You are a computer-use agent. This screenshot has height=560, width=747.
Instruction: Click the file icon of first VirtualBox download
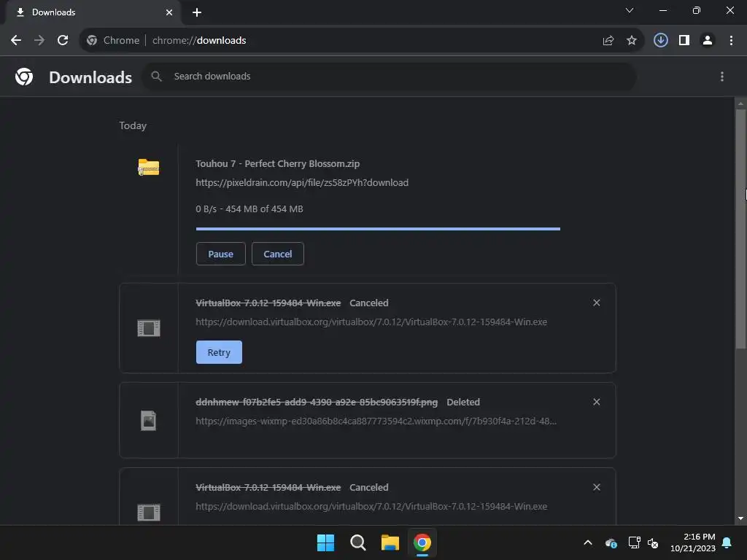(149, 328)
